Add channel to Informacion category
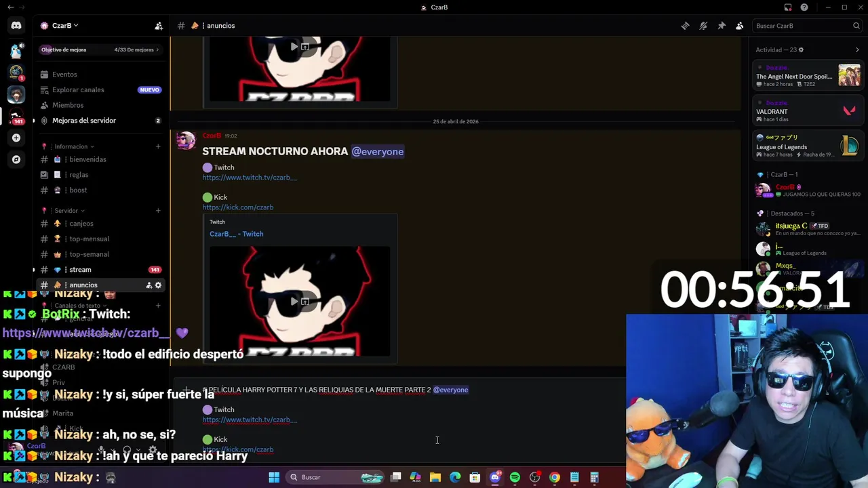The width and height of the screenshot is (868, 488). click(158, 146)
